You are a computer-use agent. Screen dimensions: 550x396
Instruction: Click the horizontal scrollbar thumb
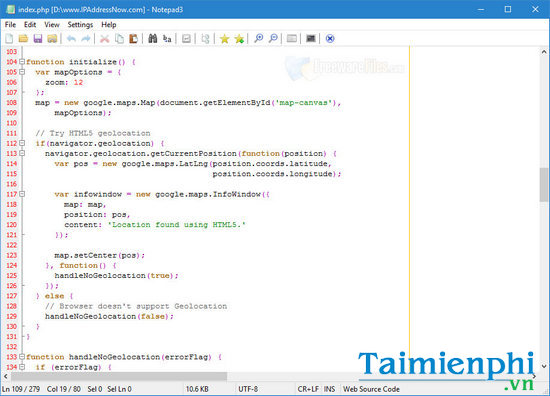coord(119,376)
